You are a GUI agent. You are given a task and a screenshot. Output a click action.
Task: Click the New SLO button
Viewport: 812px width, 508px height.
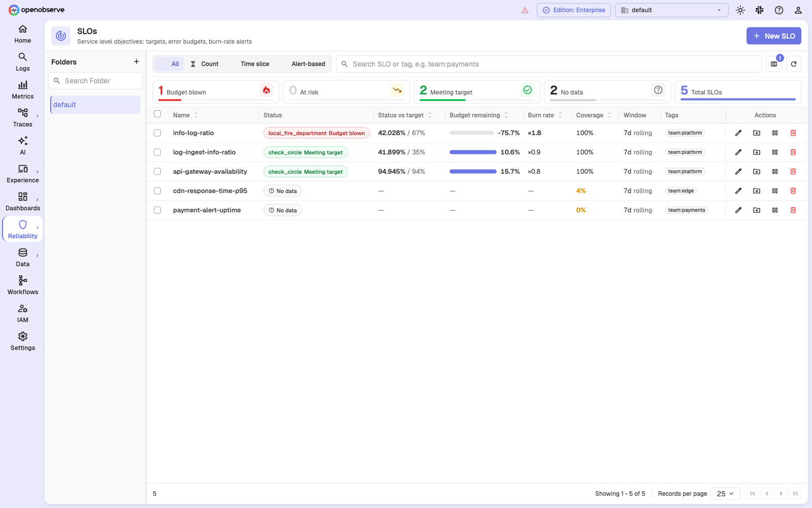pos(774,36)
